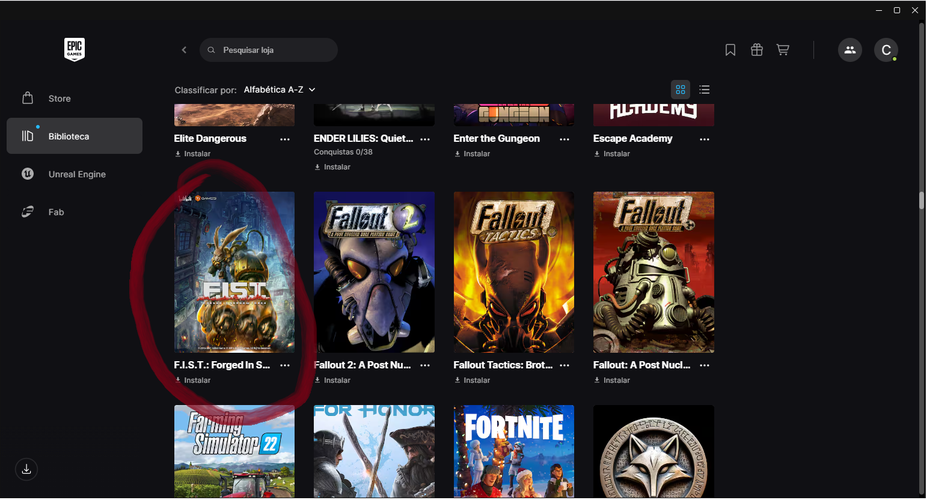The image size is (927, 500).
Task: Open the wishlist bookmark icon
Action: [x=730, y=50]
